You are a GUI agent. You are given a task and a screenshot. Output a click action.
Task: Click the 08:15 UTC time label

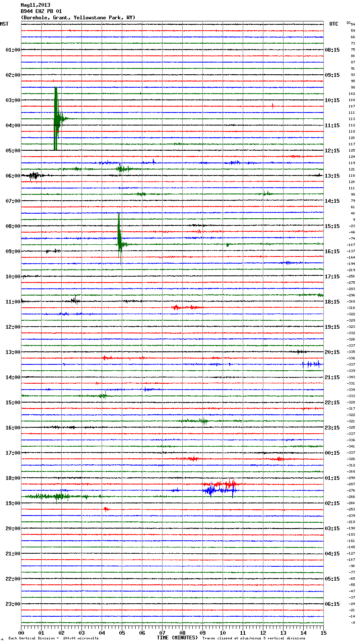[x=332, y=50]
